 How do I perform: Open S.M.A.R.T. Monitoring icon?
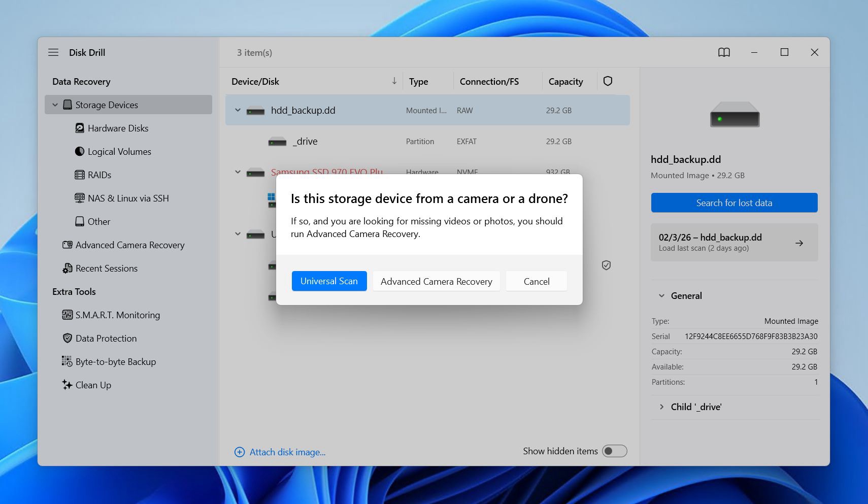click(67, 315)
